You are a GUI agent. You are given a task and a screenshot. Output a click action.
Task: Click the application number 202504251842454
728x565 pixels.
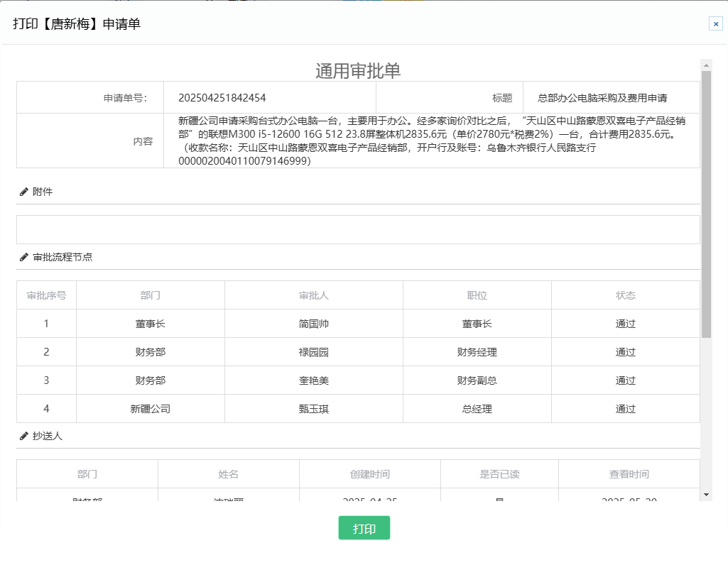pos(222,98)
